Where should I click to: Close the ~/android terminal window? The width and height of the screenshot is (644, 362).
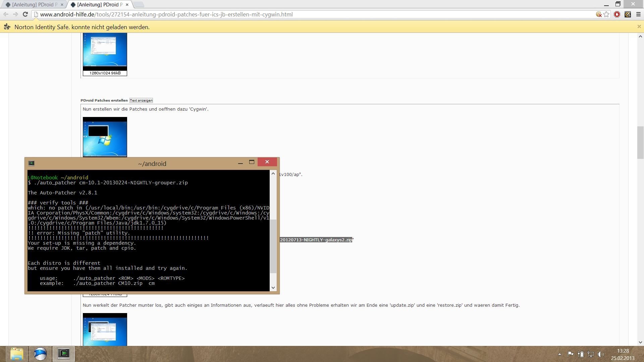pos(267,162)
